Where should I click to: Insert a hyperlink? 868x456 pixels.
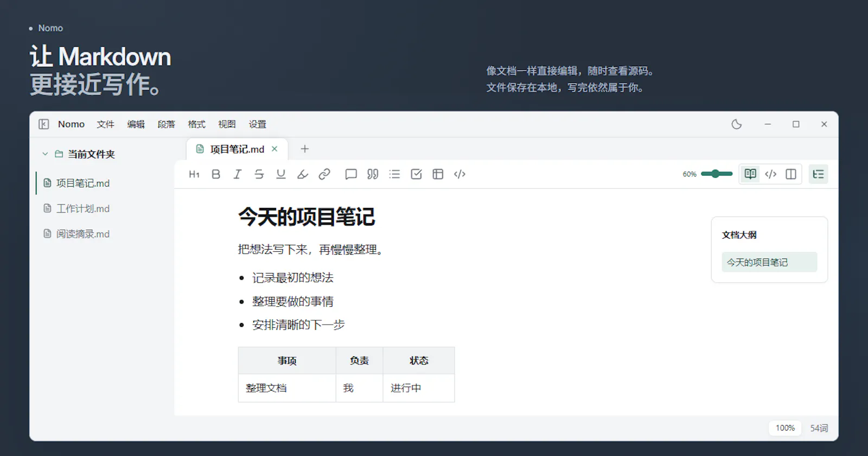[324, 174]
